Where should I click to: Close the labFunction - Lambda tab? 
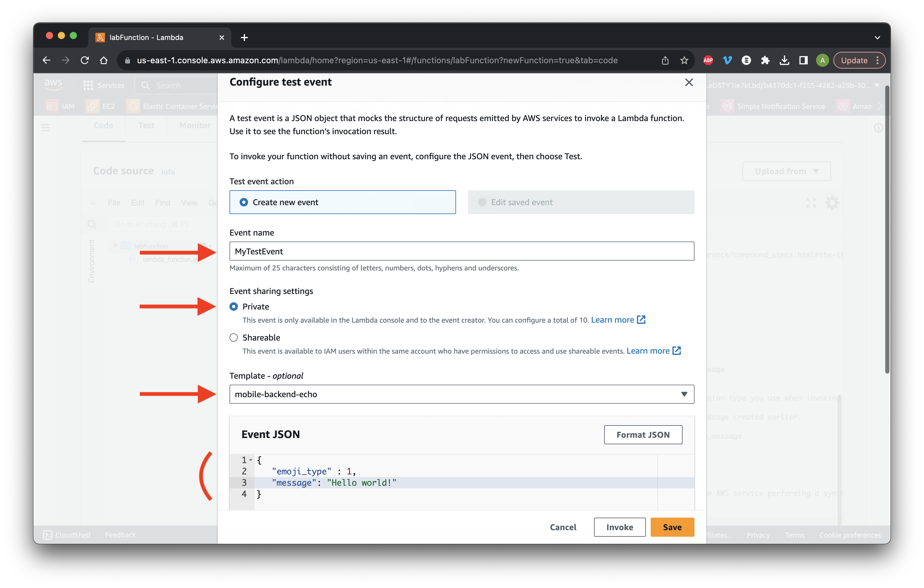tap(221, 38)
